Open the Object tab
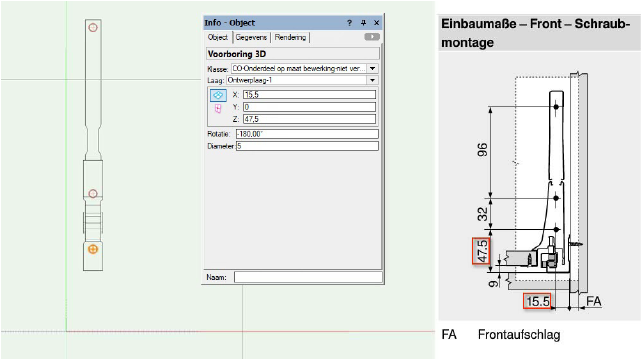 pos(218,37)
